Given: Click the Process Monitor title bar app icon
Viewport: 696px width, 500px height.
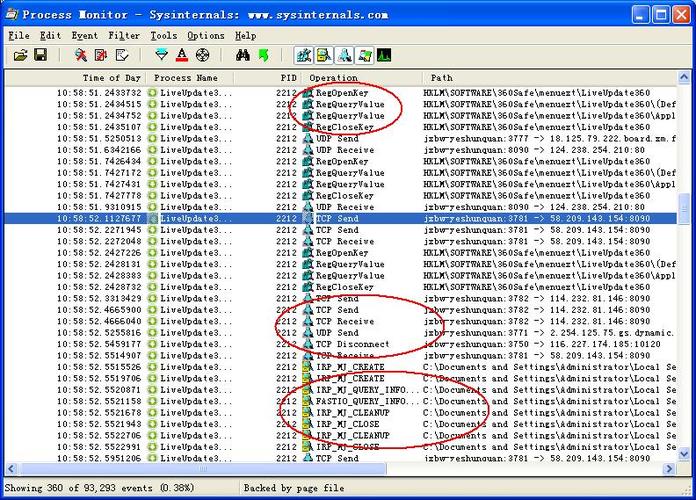Looking at the screenshot, I should (12, 14).
